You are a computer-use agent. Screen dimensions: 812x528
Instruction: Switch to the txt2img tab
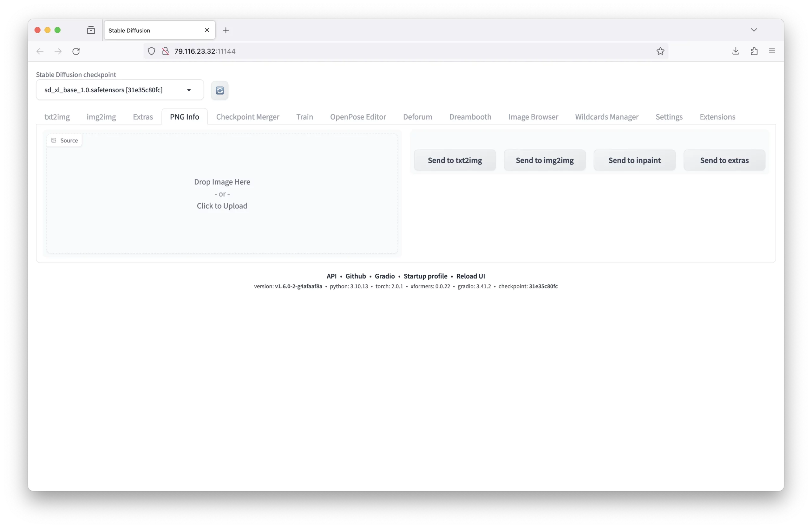[x=57, y=117]
